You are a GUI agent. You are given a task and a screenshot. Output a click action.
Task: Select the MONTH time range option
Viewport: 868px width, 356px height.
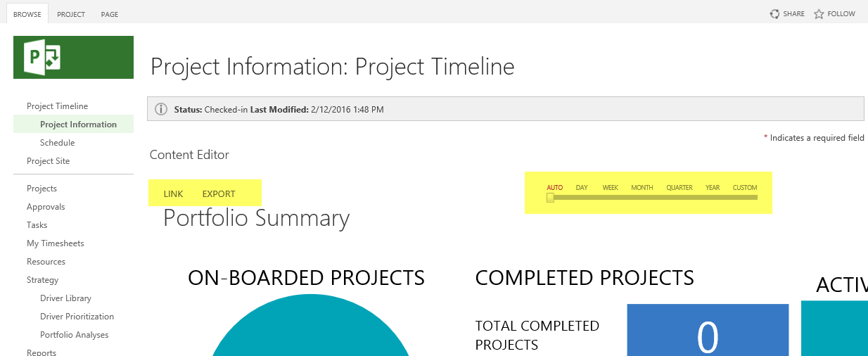coord(642,188)
